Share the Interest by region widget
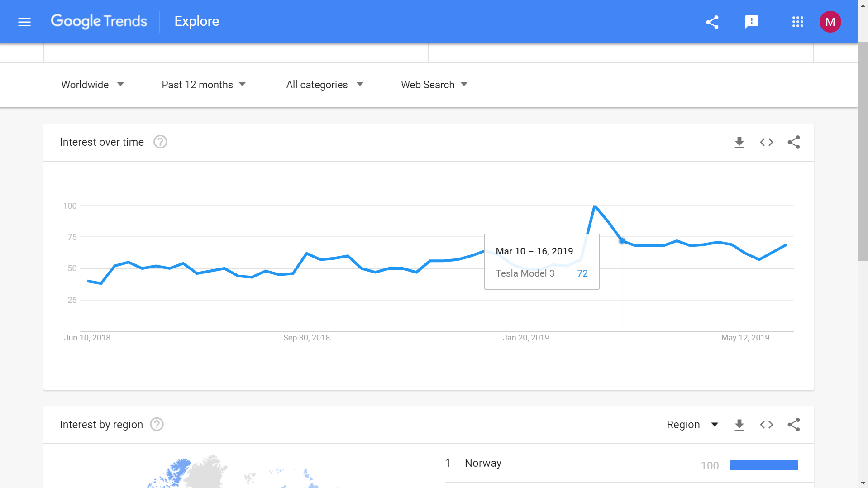 (x=794, y=425)
